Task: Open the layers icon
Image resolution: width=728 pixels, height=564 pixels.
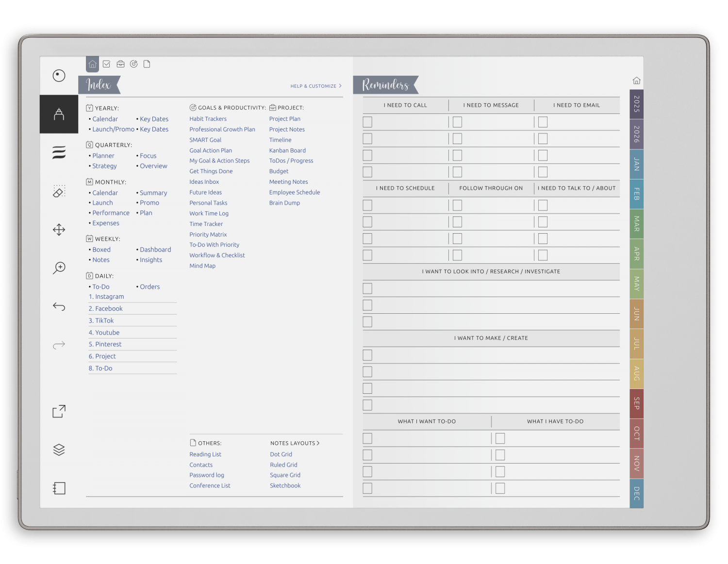Action: click(59, 450)
